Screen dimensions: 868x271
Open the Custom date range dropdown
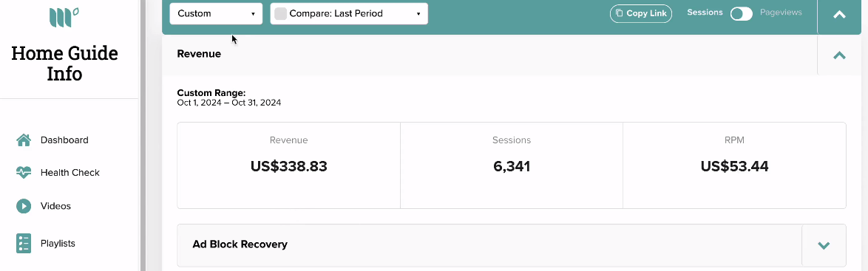click(x=216, y=13)
